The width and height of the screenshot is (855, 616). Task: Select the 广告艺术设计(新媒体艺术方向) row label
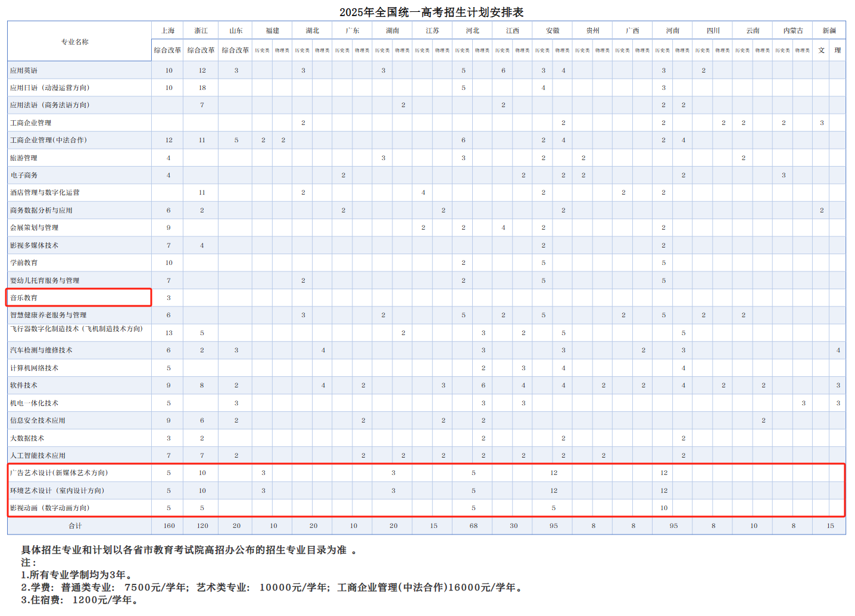[x=59, y=473]
